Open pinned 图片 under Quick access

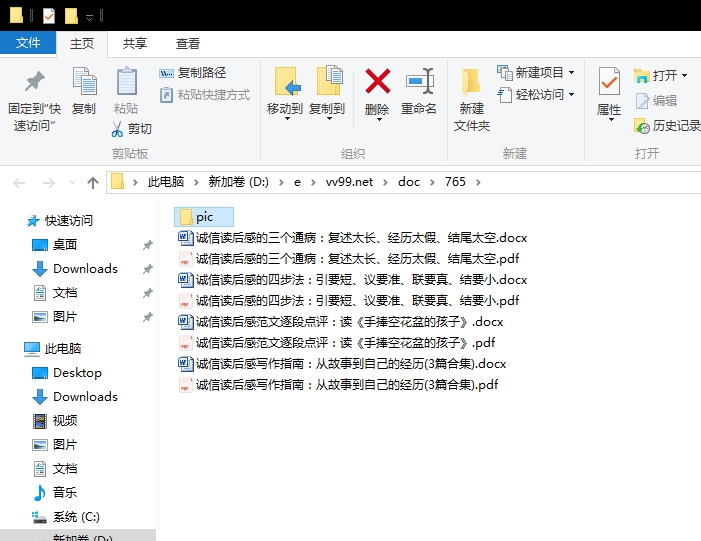(55, 317)
